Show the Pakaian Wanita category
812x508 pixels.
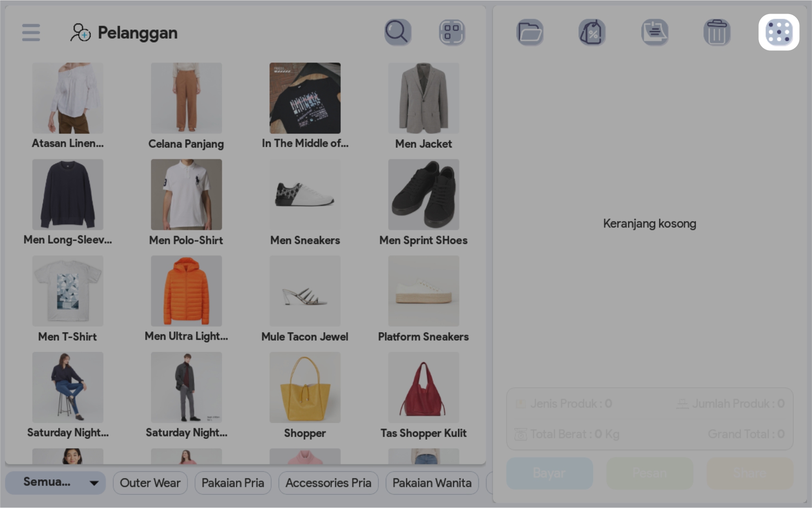point(432,483)
